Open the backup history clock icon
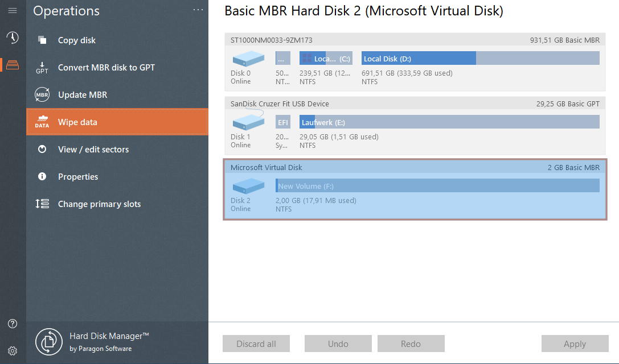 pyautogui.click(x=13, y=38)
